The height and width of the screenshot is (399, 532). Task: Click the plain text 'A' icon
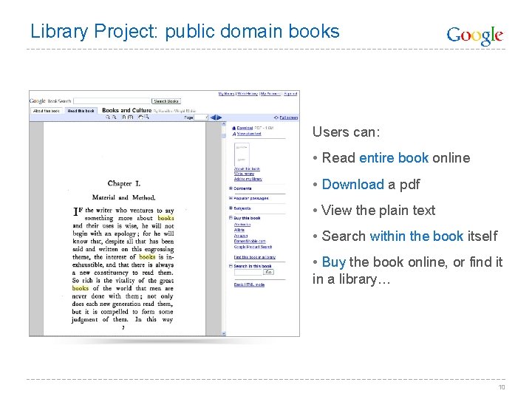(233, 134)
